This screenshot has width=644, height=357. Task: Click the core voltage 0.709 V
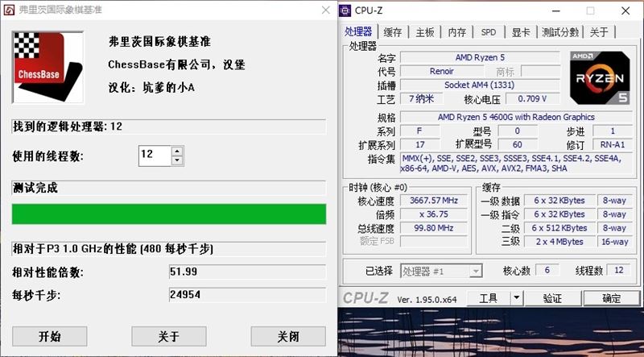click(x=532, y=98)
